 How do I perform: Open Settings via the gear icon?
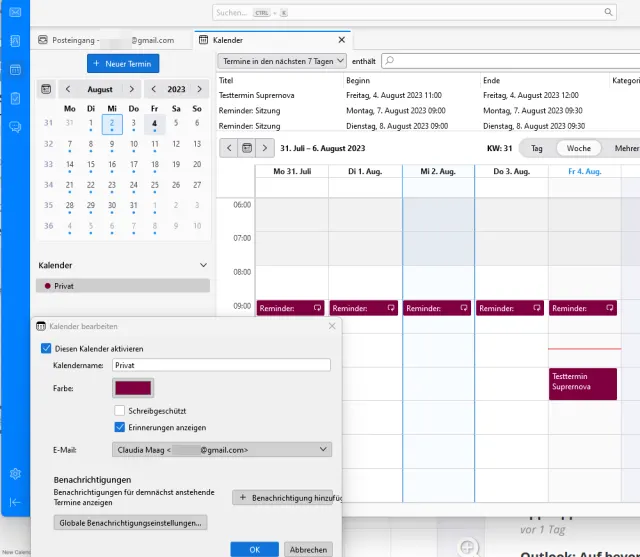tap(15, 473)
